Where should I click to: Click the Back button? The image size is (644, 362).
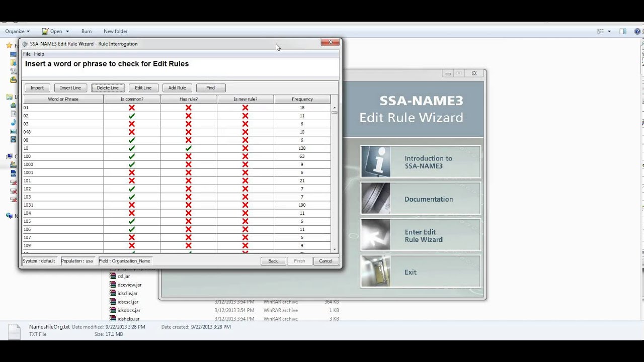tap(273, 261)
